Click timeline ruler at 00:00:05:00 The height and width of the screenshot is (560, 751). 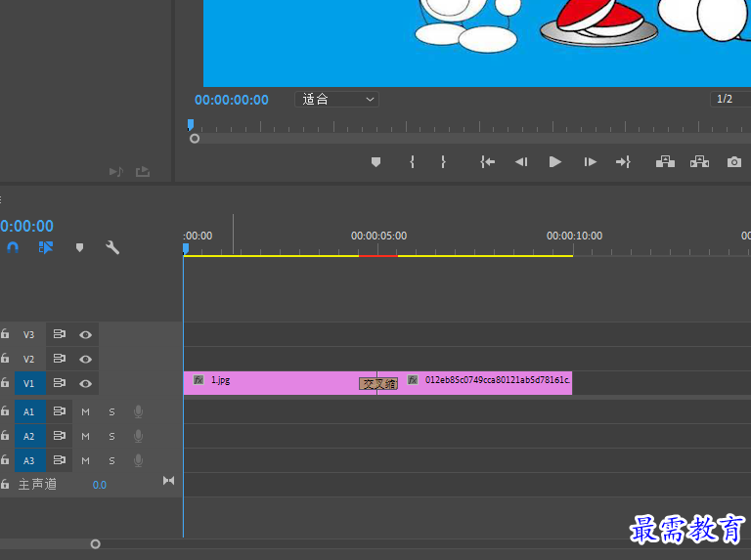(x=378, y=236)
